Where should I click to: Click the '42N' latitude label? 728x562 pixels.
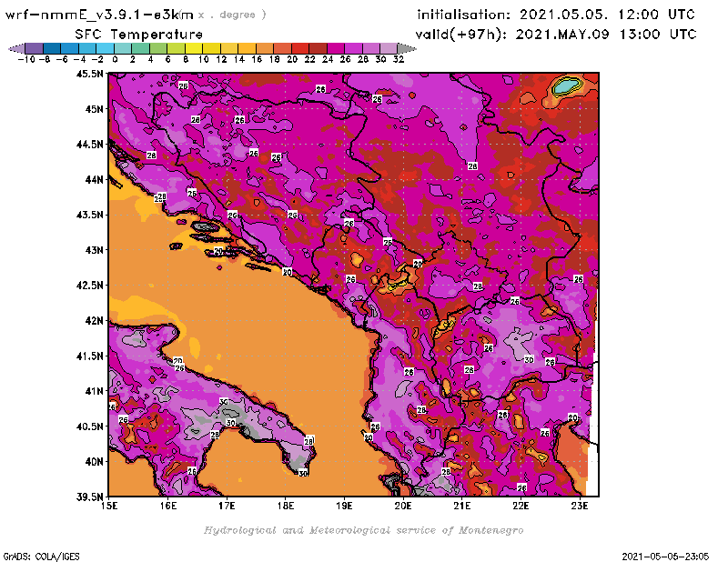(x=95, y=321)
